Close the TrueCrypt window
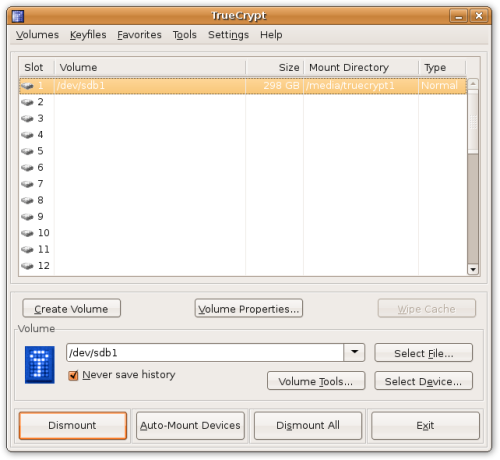The height and width of the screenshot is (460, 500). pyautogui.click(x=479, y=16)
